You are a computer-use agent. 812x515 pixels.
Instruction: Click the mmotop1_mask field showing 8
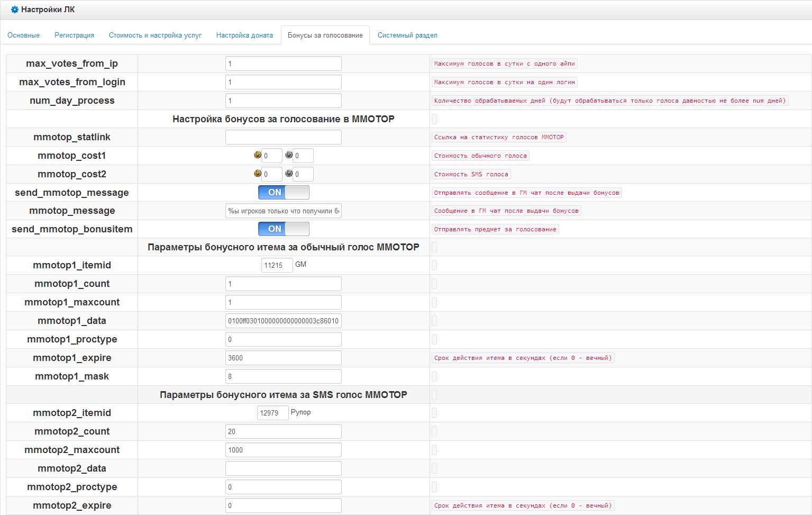(284, 376)
